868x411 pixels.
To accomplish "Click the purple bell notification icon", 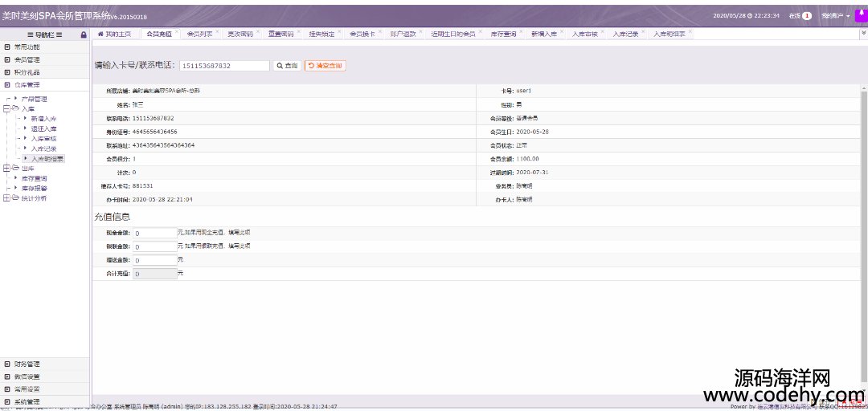I will click(x=860, y=14).
